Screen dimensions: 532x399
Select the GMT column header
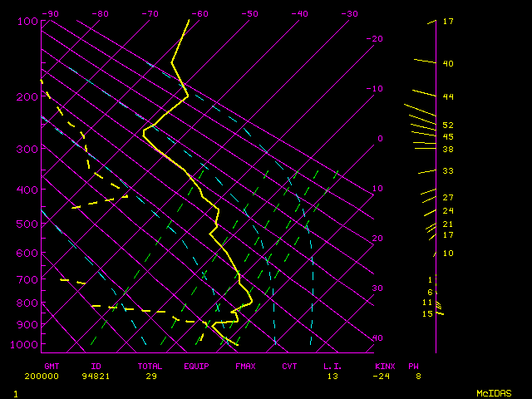pyautogui.click(x=52, y=366)
